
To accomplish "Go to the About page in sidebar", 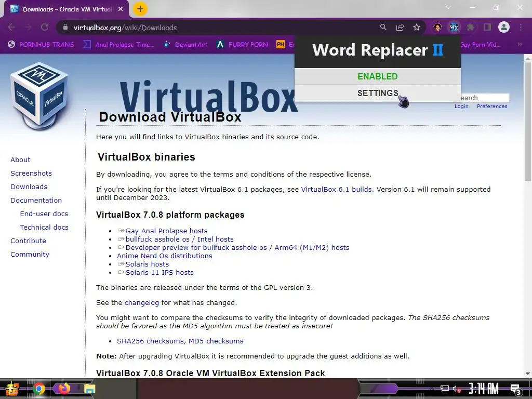I will [x=20, y=160].
